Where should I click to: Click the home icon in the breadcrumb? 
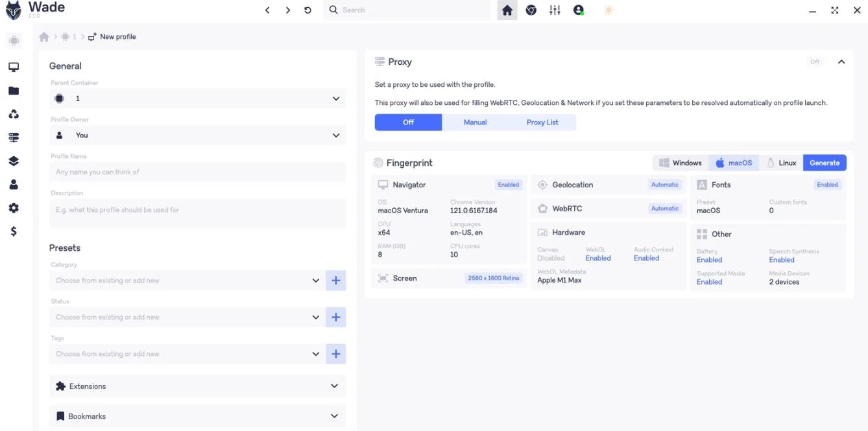[x=44, y=37]
